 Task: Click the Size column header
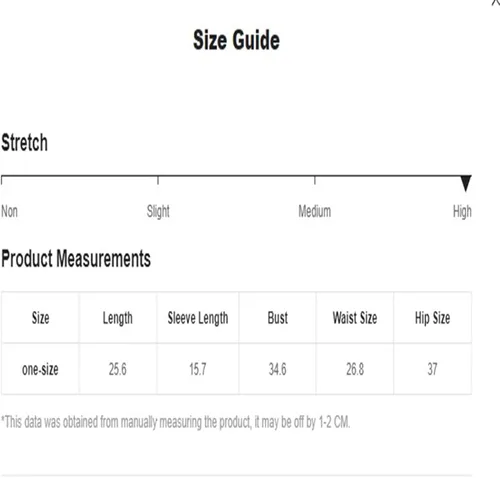40,318
